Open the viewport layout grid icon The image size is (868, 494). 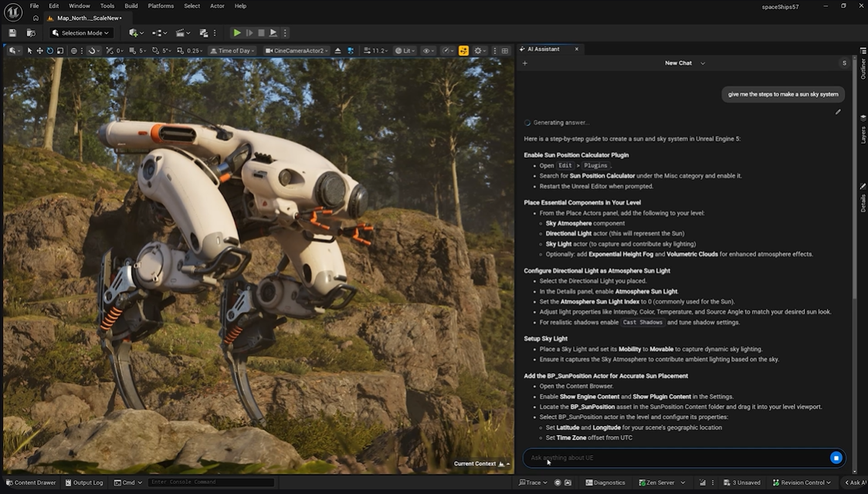[x=505, y=51]
